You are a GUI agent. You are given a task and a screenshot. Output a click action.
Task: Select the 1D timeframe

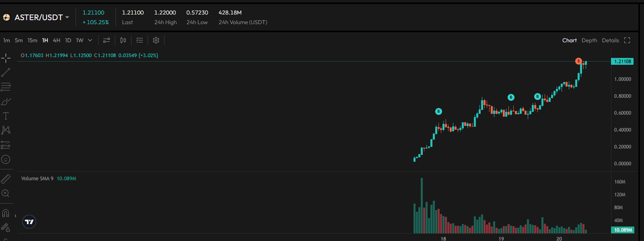(68, 40)
